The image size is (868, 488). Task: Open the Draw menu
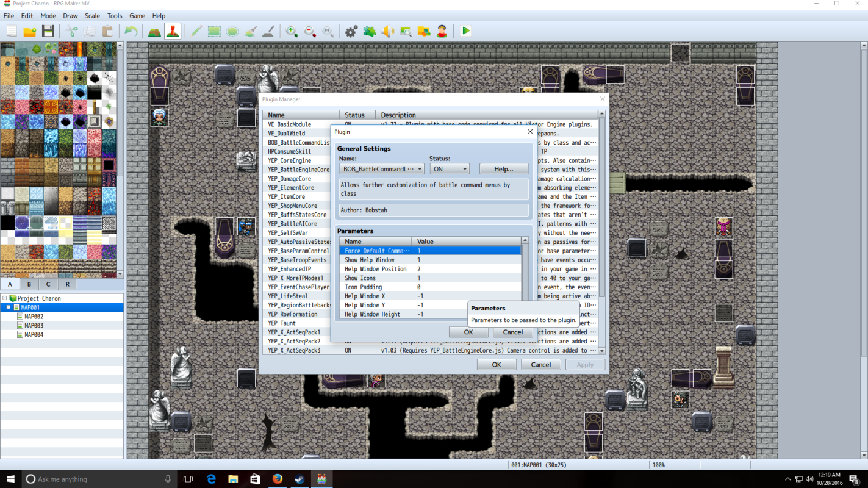[x=71, y=16]
